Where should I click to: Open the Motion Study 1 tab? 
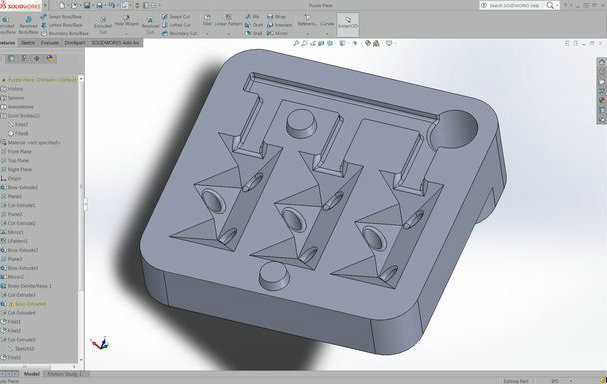click(x=64, y=374)
